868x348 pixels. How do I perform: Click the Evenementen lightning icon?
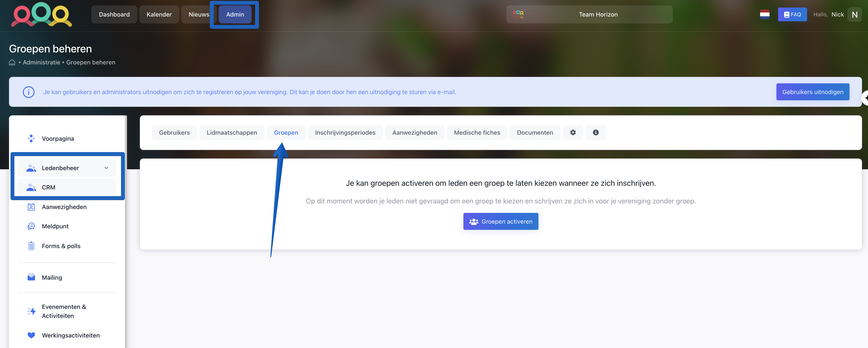click(31, 311)
